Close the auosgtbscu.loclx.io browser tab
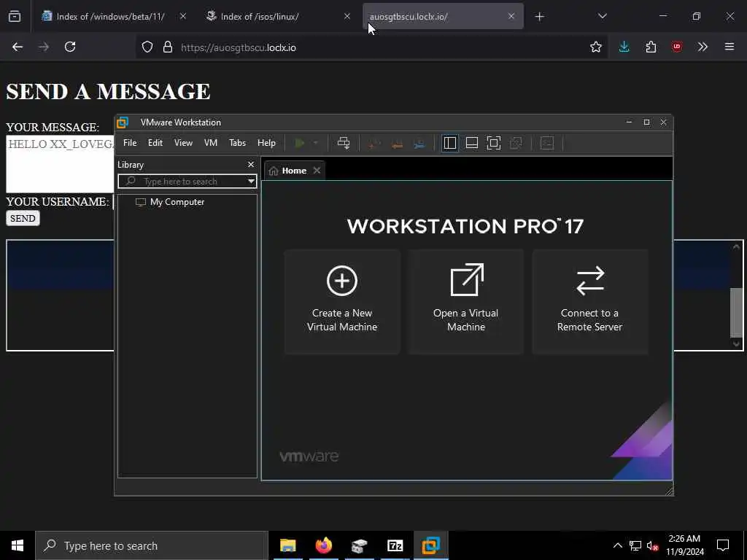 coord(511,16)
